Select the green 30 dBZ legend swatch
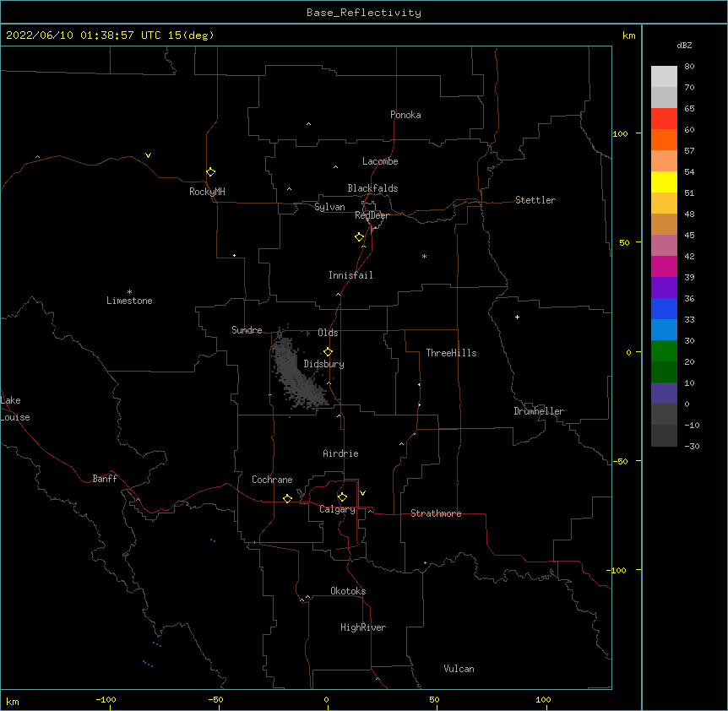 pyautogui.click(x=664, y=351)
